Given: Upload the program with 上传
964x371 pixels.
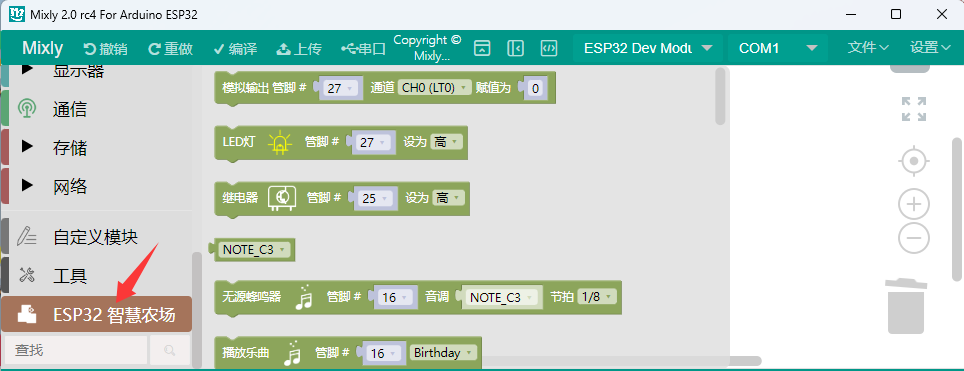Looking at the screenshot, I should [299, 49].
